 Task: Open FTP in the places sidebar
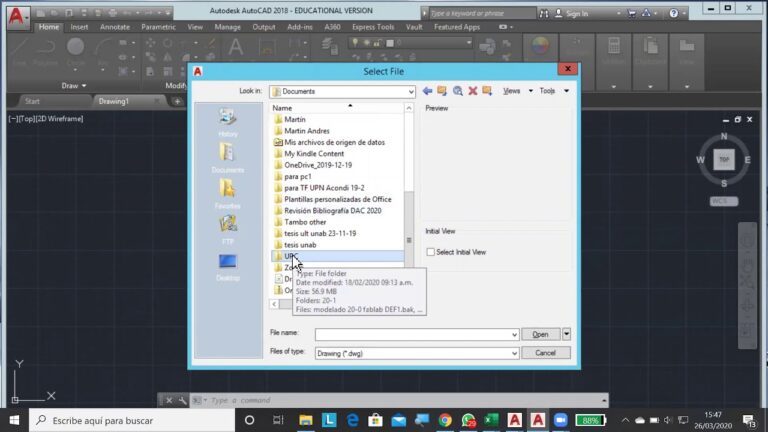(x=228, y=230)
